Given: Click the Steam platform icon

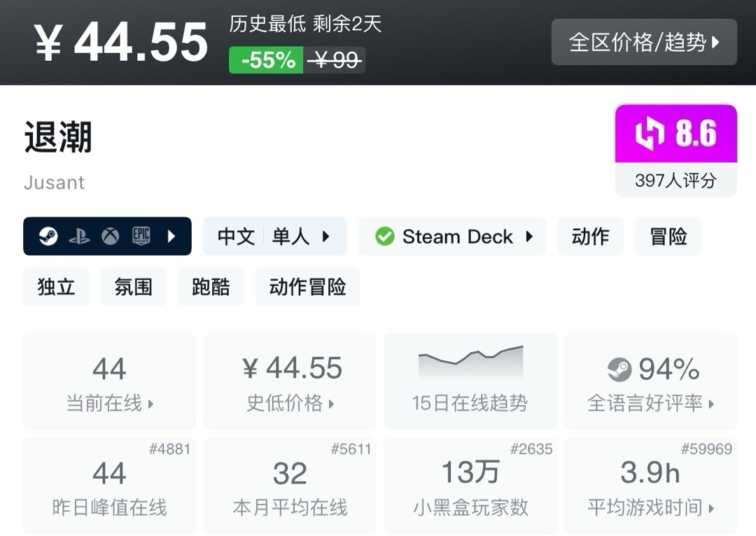Looking at the screenshot, I should (48, 237).
